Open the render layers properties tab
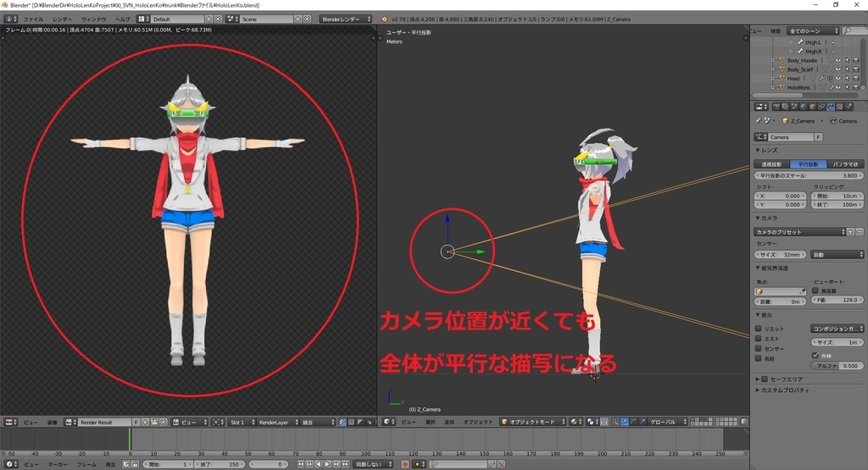The width and height of the screenshot is (868, 470). point(785,107)
